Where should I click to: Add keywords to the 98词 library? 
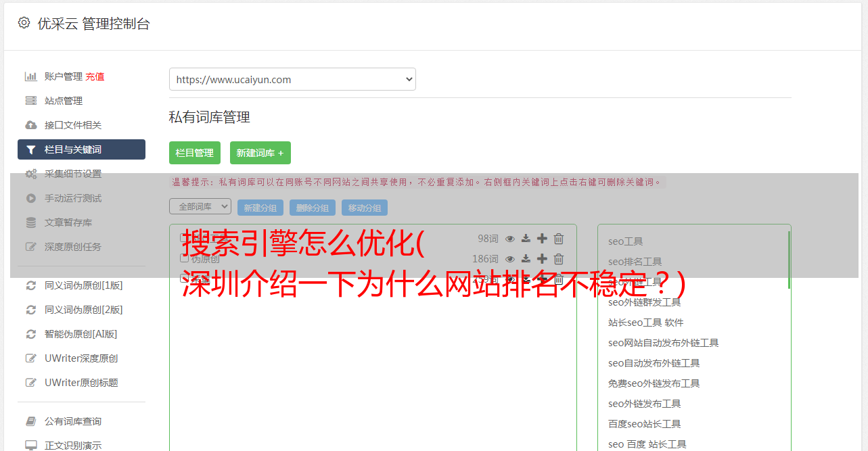coord(542,239)
